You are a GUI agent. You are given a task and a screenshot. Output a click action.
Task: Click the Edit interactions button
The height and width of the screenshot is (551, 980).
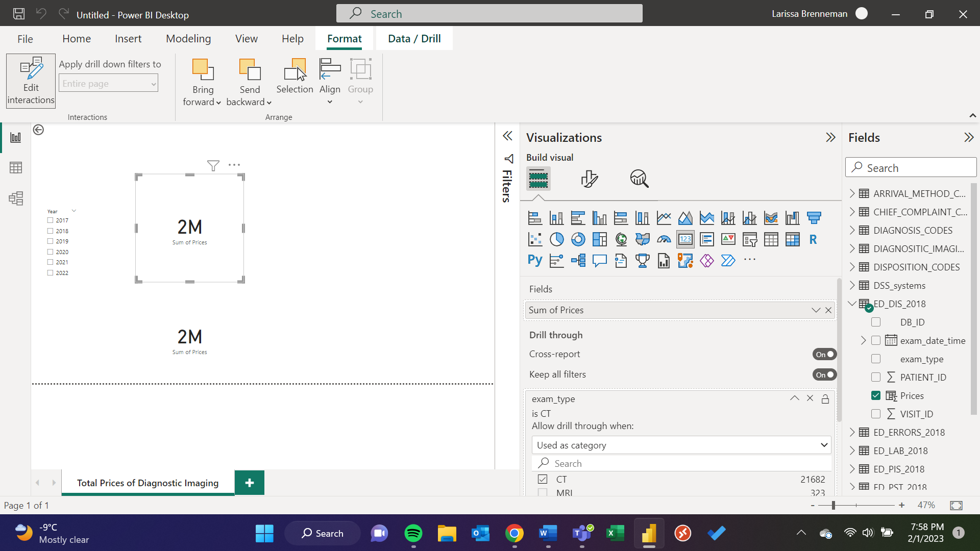(x=31, y=81)
